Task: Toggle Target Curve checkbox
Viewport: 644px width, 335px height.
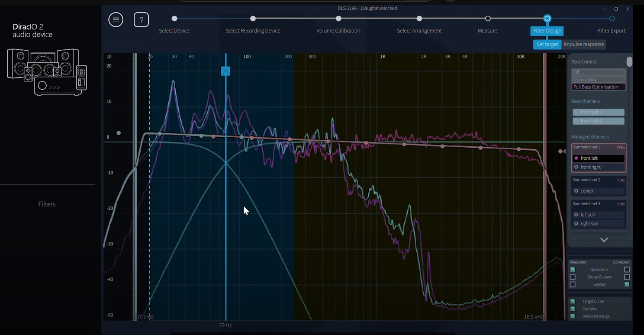Action: 573,301
